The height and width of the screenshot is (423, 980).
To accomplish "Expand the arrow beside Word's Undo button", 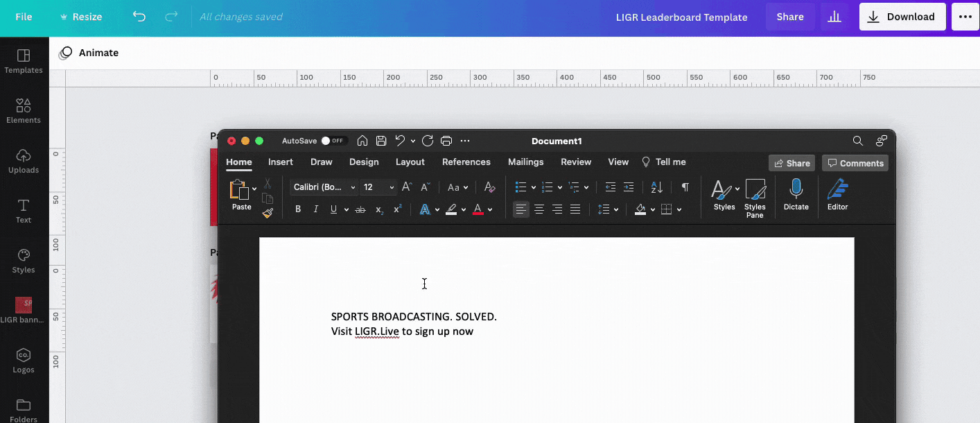I will [x=413, y=141].
